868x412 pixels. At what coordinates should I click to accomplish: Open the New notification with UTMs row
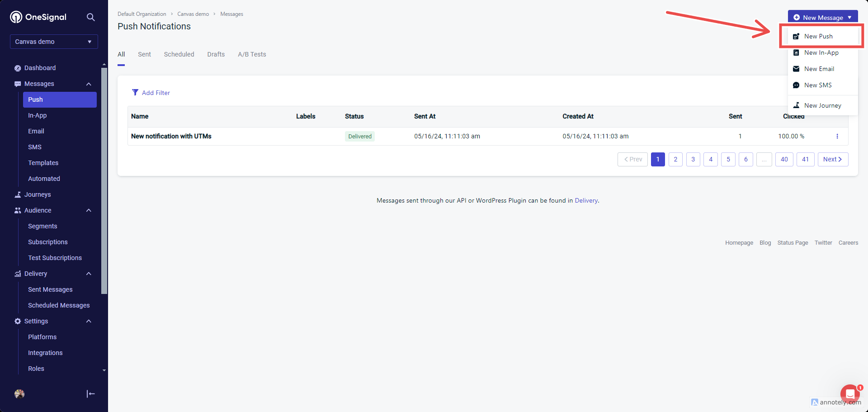pos(488,136)
